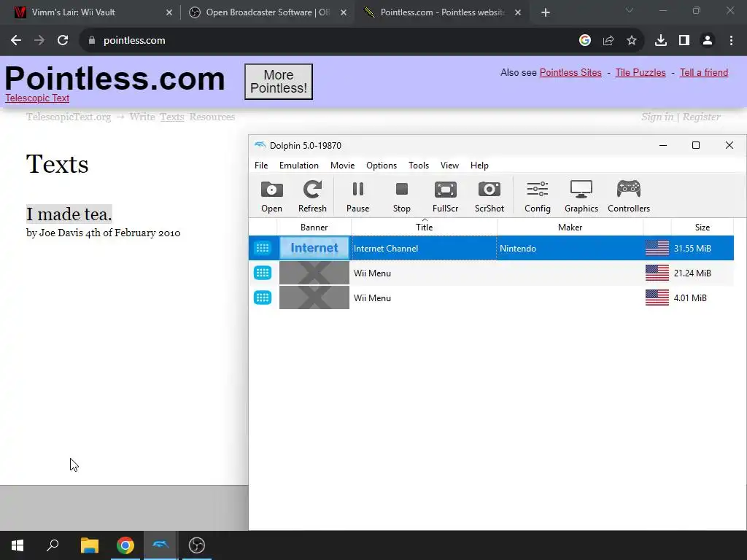The height and width of the screenshot is (560, 747).
Task: Click platform icon of 4.01 MiB Wii Menu
Action: [x=263, y=297]
